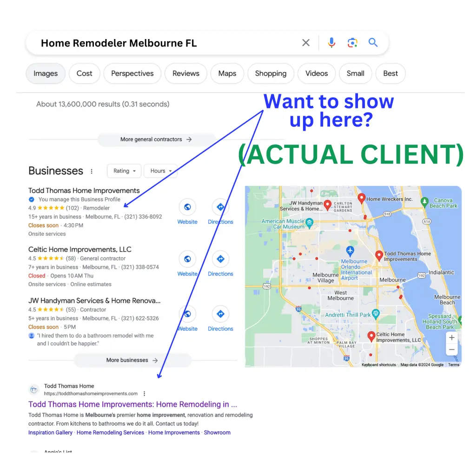Select the Perspectives filter chip
476x476 pixels.
132,73
